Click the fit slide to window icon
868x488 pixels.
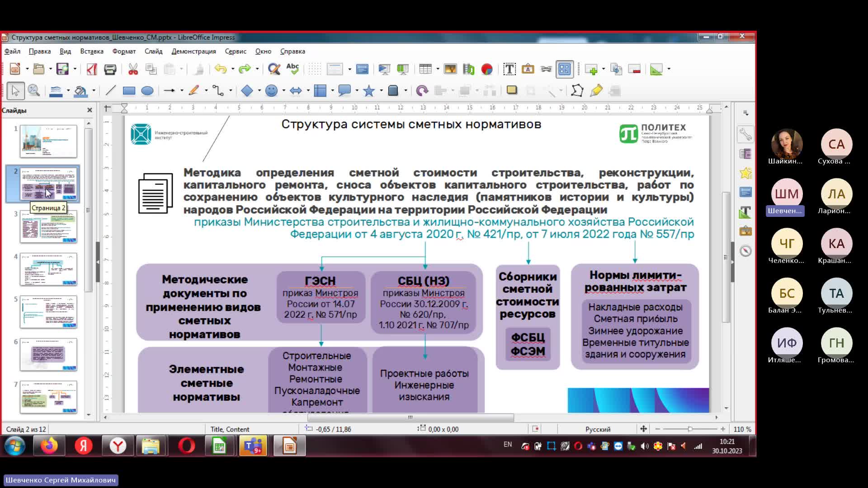(x=643, y=429)
